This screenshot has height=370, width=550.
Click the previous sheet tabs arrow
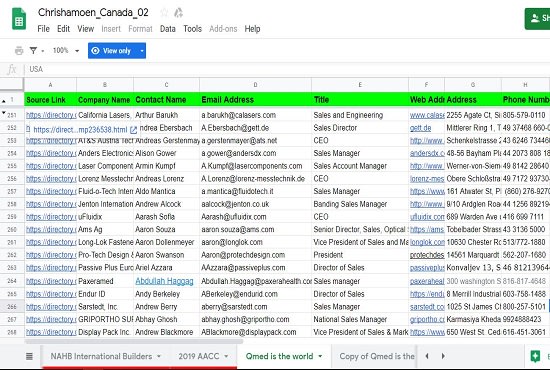(427, 356)
